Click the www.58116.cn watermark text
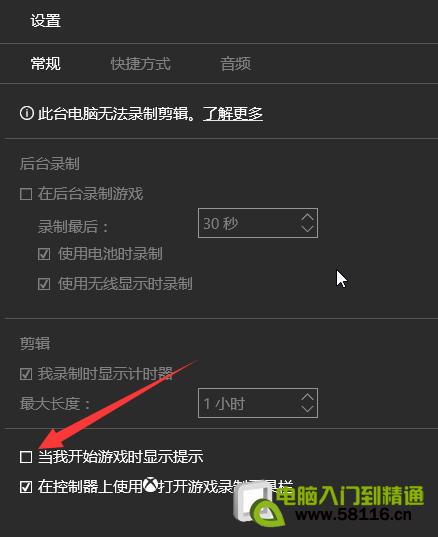Screen dimensions: 438x537 353,515
